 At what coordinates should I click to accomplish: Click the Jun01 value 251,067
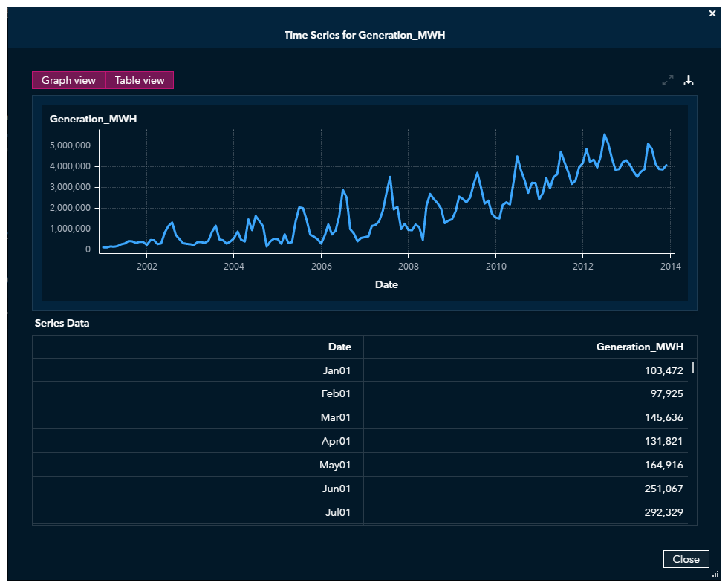663,489
